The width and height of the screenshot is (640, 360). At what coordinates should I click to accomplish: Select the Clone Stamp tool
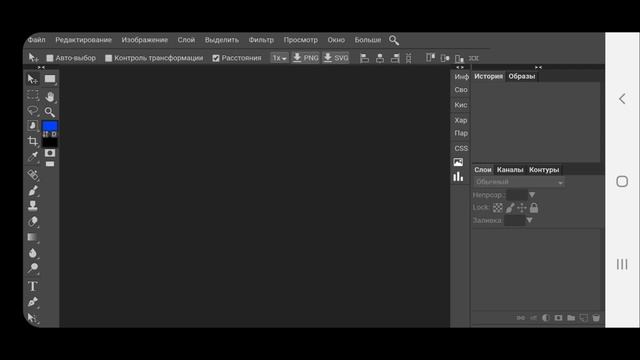33,205
